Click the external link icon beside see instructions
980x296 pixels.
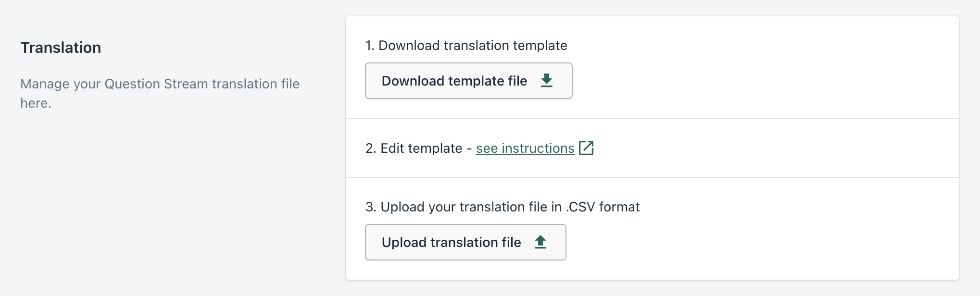[x=586, y=148]
